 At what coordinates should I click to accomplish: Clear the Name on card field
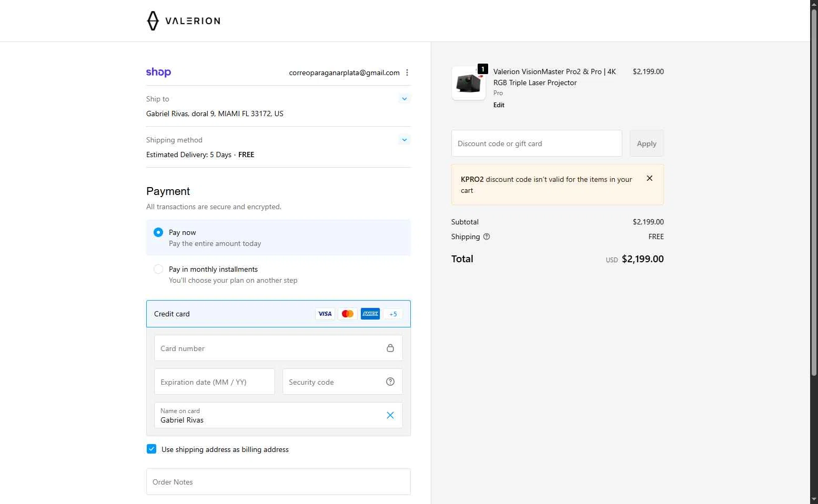(390, 415)
